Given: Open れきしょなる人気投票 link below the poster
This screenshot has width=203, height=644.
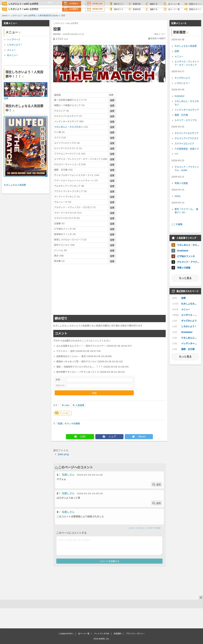Looking at the screenshot, I should 15,185.
